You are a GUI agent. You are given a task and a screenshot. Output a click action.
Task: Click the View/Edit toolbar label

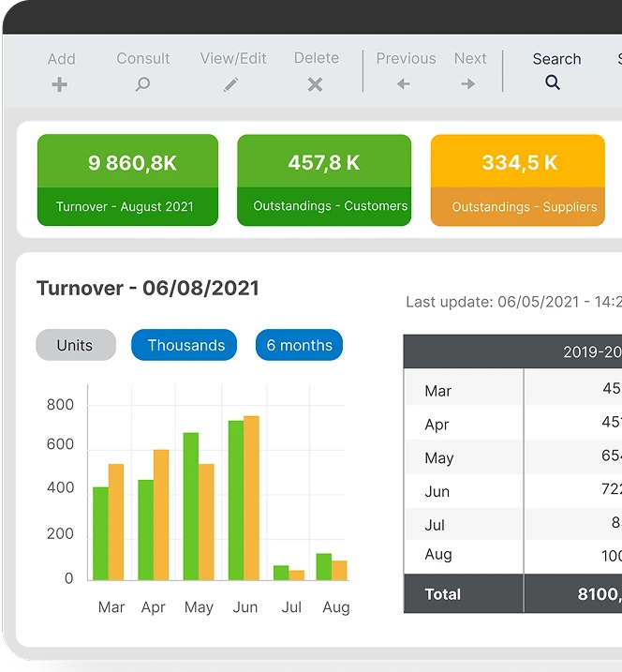coord(233,58)
